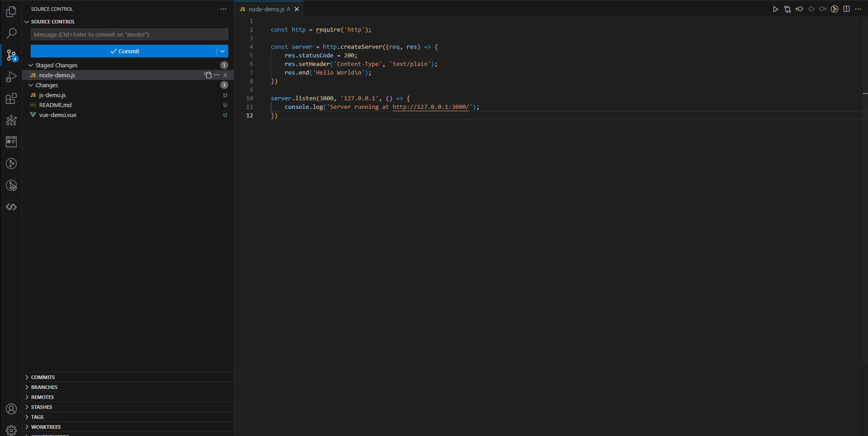The image size is (868, 436).
Task: Click line number 4 in the gutter
Action: 251,47
